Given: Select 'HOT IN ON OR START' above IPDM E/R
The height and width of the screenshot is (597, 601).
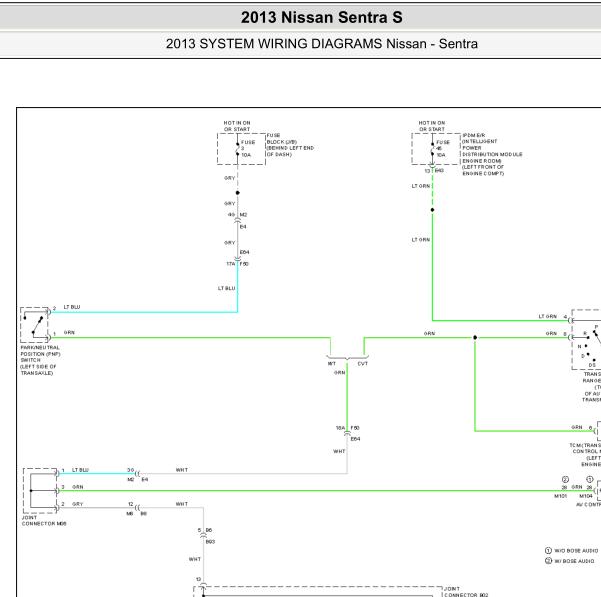Looking at the screenshot, I should [x=432, y=126].
